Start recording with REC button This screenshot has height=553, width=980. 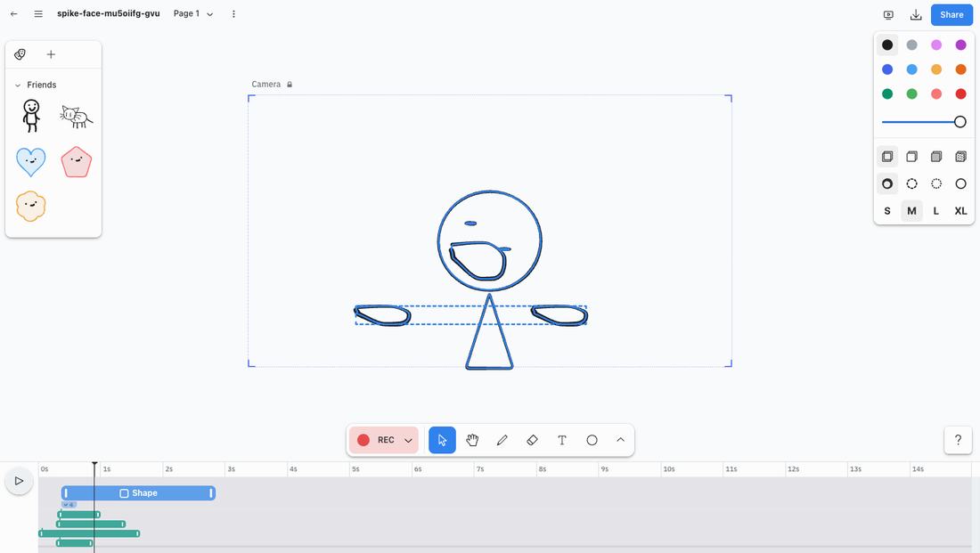coord(376,440)
